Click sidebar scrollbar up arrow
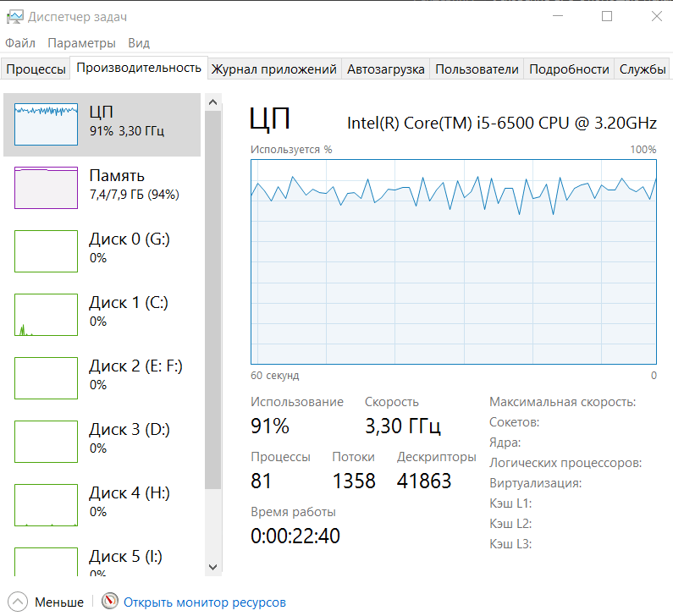The height and width of the screenshot is (616, 673). point(212,102)
